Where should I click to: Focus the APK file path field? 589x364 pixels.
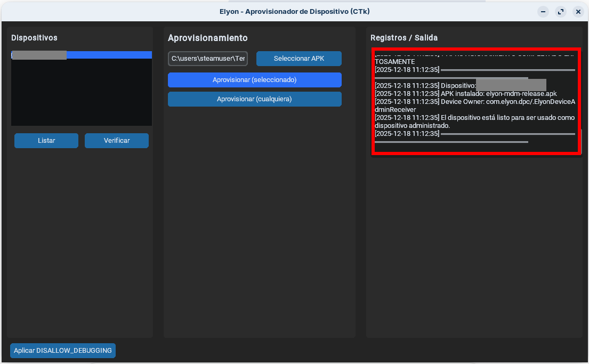208,59
